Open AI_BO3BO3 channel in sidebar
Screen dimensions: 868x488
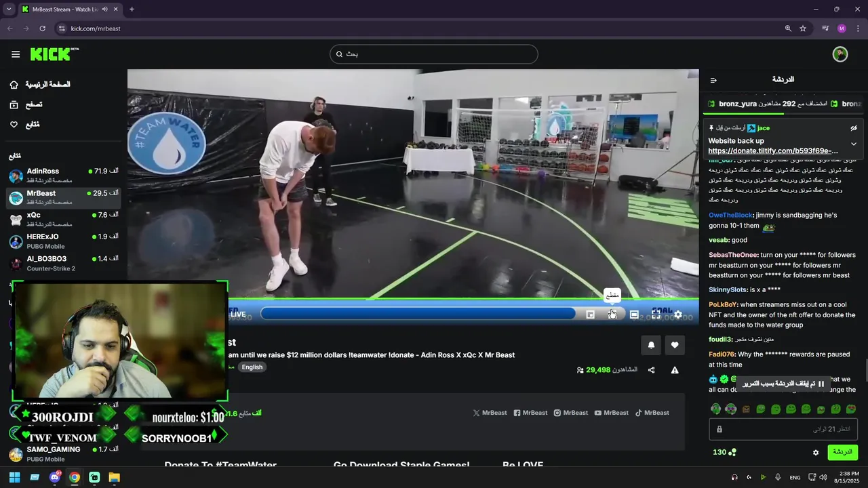pos(64,264)
